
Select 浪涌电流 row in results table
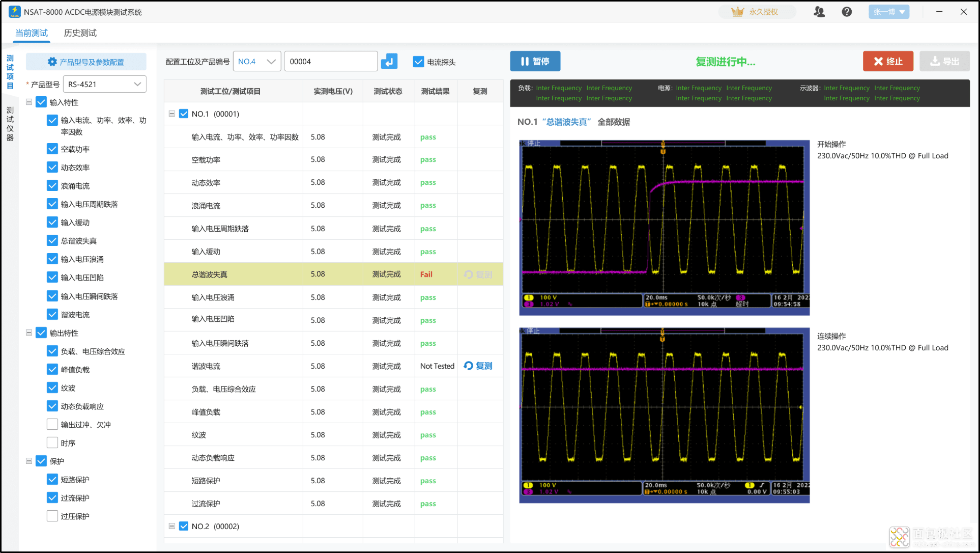point(334,206)
